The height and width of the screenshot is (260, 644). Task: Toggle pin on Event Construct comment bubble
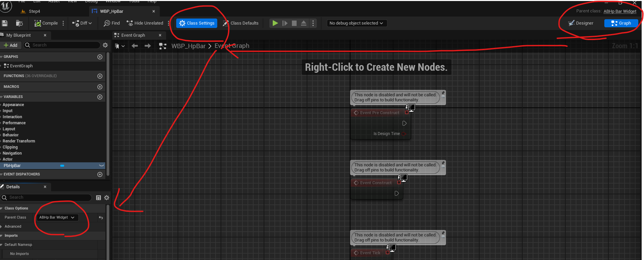coord(443,163)
